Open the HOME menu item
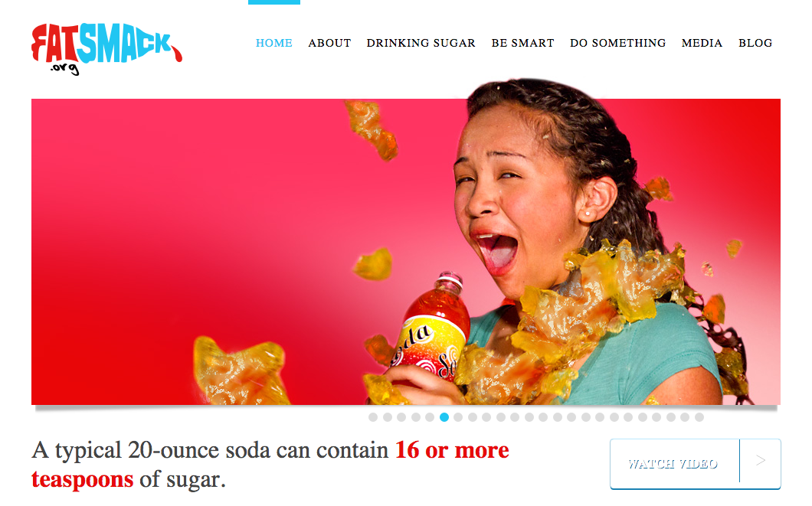The height and width of the screenshot is (506, 812). (x=274, y=43)
